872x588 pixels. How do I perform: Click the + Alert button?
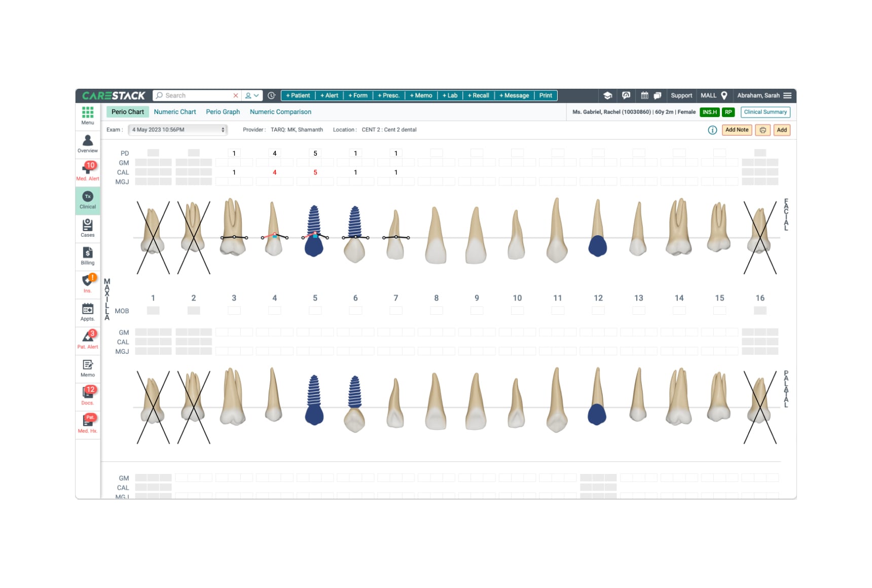tap(329, 95)
